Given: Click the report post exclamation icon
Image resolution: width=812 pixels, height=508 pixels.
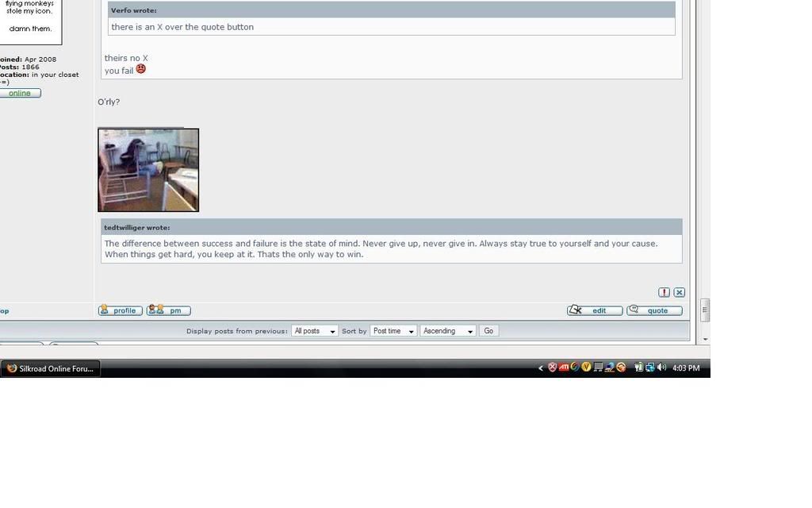Looking at the screenshot, I should (x=664, y=292).
